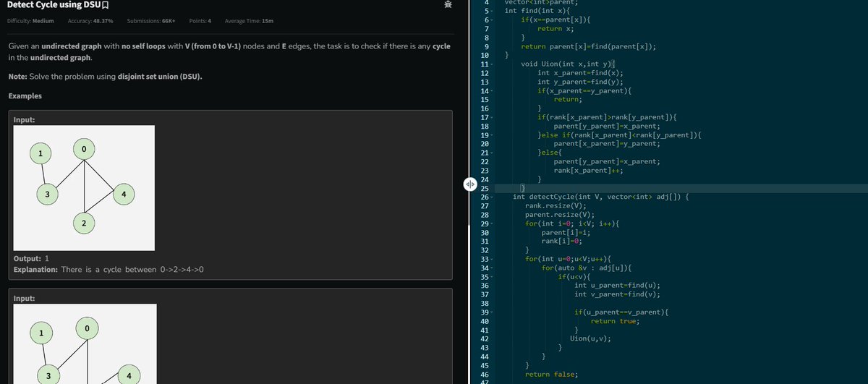Click the Submissions: 66K+ stat
The image size is (868, 384).
click(x=151, y=21)
